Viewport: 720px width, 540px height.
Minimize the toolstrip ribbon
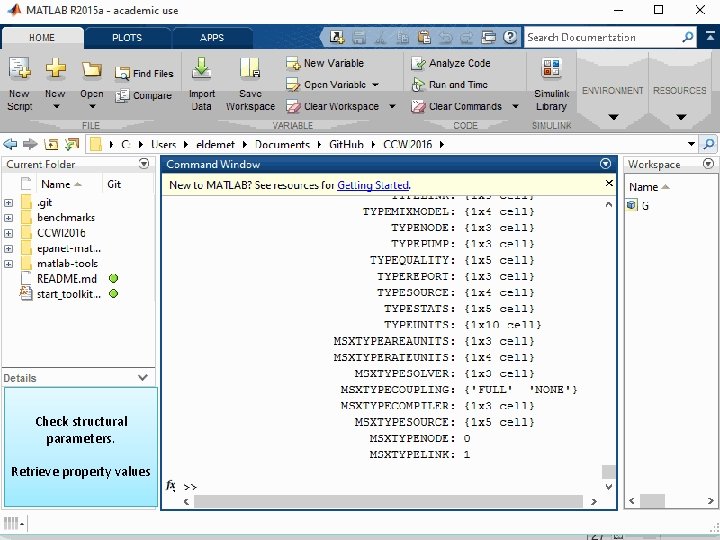tap(710, 37)
